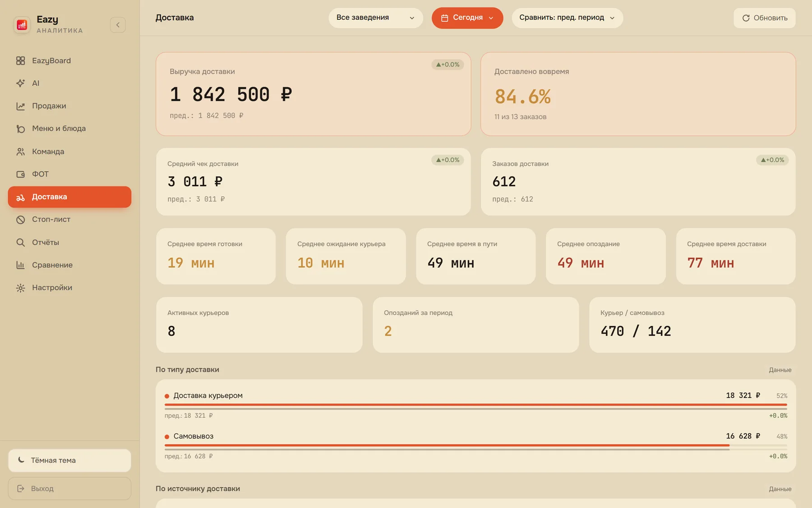812x508 pixels.
Task: Click the +0.0% badge on Средний чек доставки
Action: [x=448, y=160]
